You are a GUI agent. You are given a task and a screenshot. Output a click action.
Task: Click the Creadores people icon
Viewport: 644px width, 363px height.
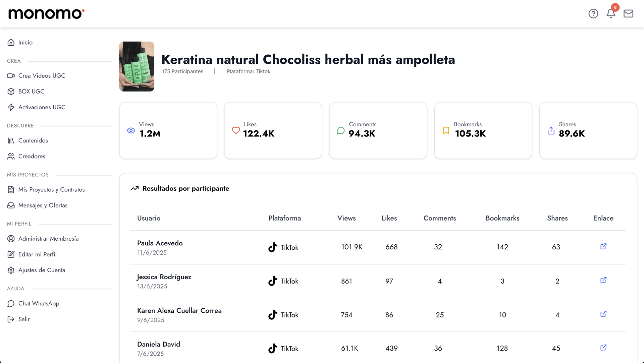tap(11, 156)
